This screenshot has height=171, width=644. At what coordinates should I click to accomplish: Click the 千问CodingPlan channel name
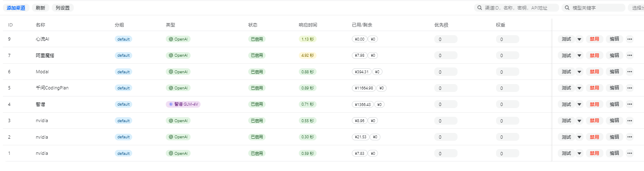coord(52,88)
